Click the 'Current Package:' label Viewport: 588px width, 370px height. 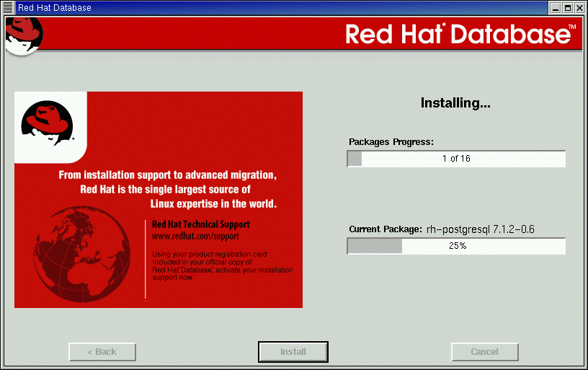point(386,229)
